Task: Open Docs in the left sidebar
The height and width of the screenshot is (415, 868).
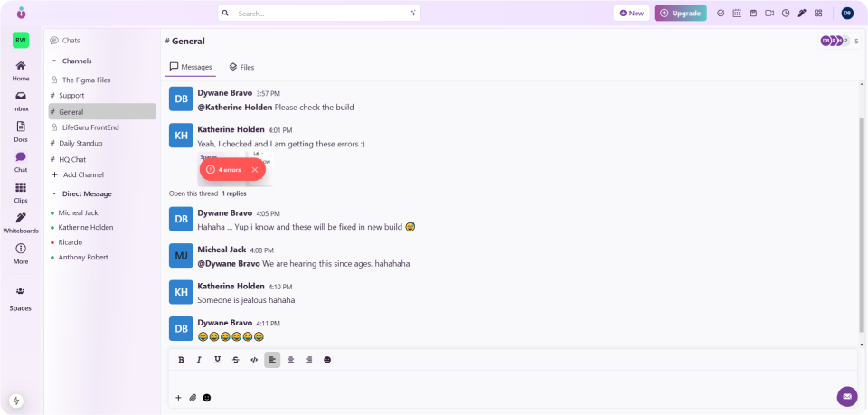Action: click(x=21, y=132)
